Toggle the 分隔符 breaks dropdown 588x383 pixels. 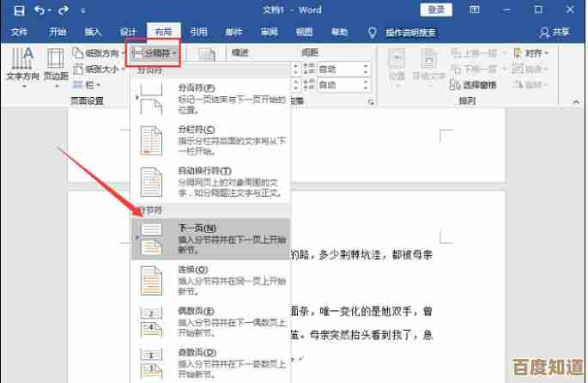pyautogui.click(x=154, y=53)
